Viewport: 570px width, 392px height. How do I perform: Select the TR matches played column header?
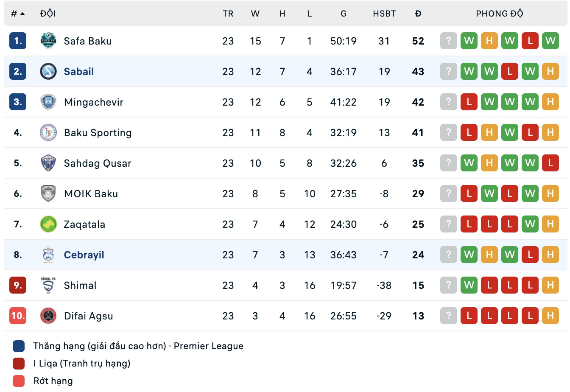click(x=228, y=14)
